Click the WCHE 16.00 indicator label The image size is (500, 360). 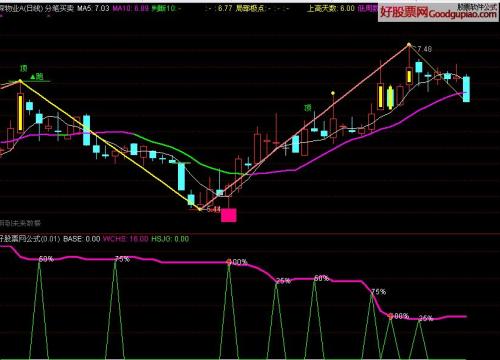[126, 239]
